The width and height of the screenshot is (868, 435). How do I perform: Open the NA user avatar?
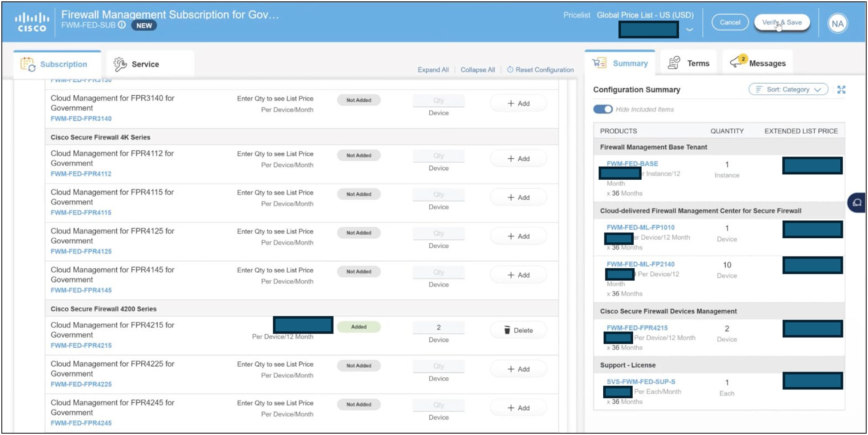838,24
